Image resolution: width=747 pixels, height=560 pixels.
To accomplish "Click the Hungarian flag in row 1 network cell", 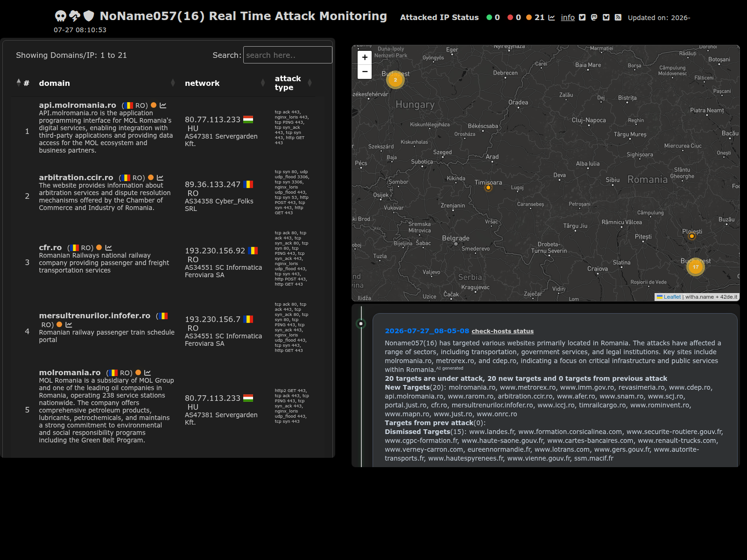I will [248, 119].
